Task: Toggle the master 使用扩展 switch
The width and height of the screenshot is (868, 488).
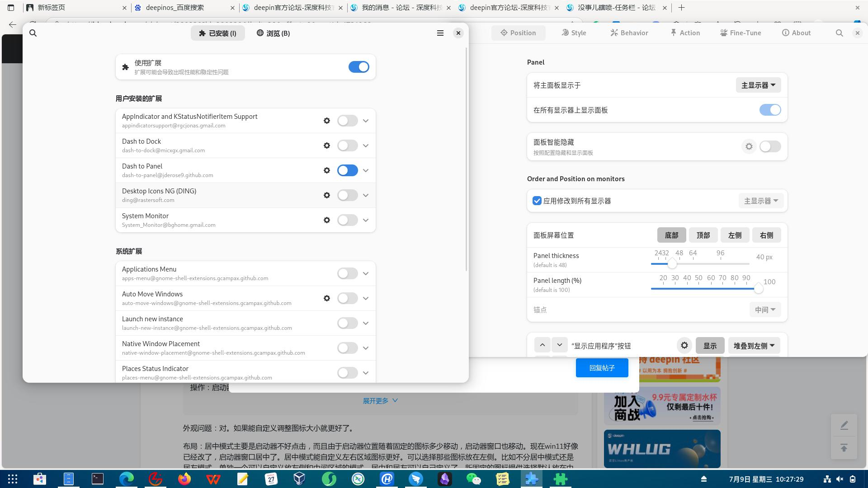Action: pyautogui.click(x=359, y=67)
